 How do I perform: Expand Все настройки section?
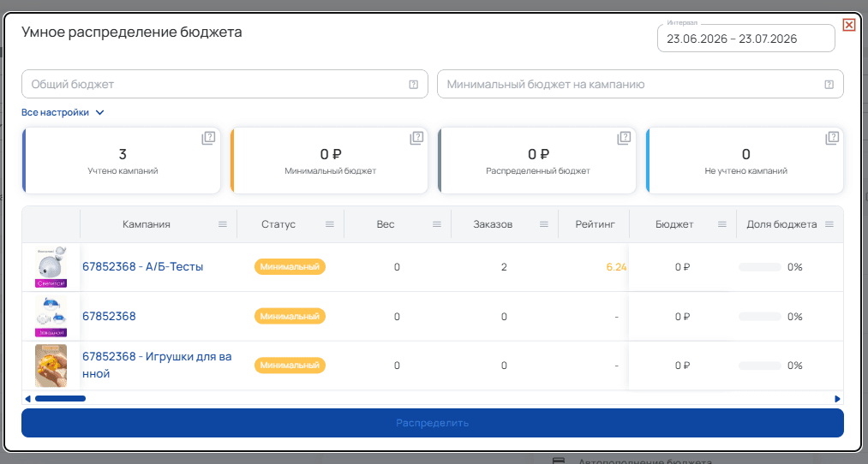(x=63, y=112)
